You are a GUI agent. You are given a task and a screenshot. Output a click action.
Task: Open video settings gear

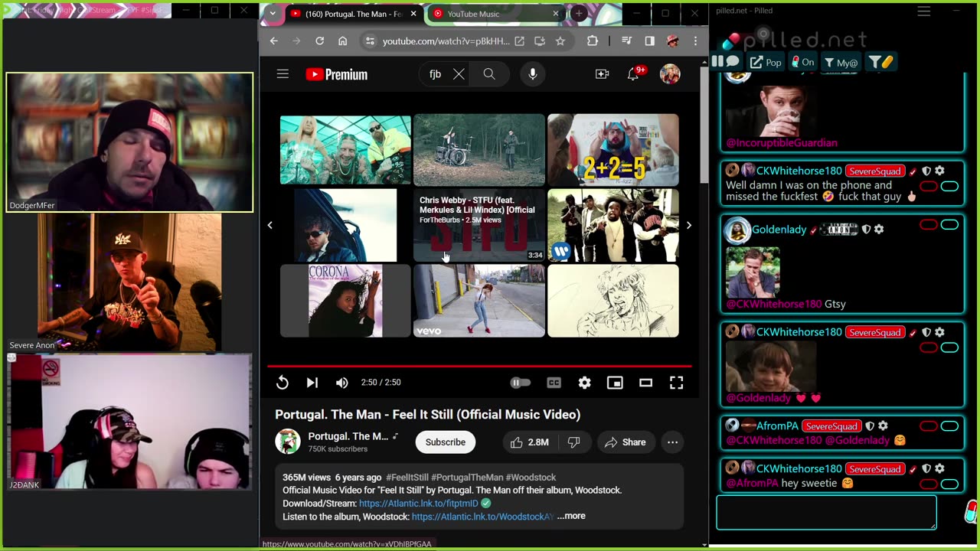pyautogui.click(x=584, y=383)
